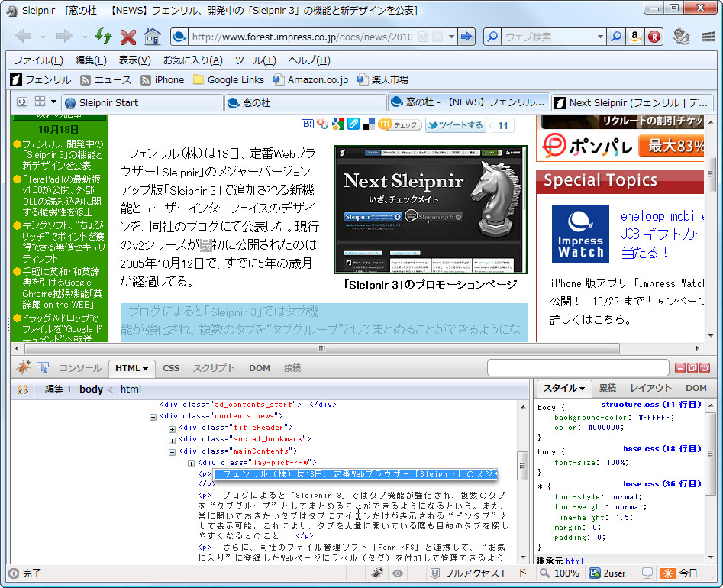Switch to the レイアウト side panel tab
Image resolution: width=723 pixels, height=588 pixels.
click(650, 389)
